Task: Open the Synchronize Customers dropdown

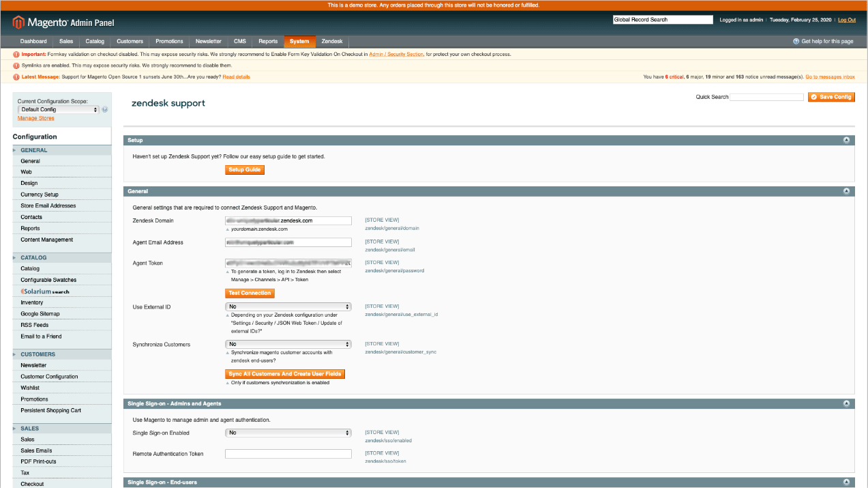Action: pos(288,344)
